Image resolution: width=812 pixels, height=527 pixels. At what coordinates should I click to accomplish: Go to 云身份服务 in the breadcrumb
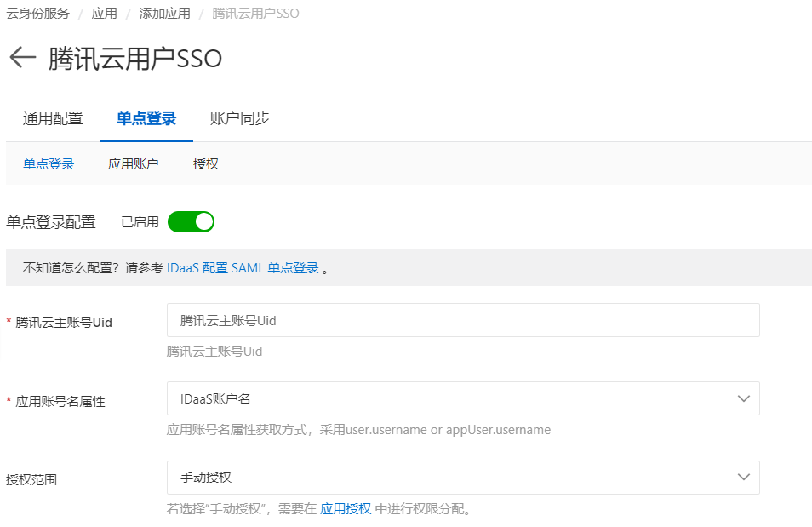click(x=37, y=14)
